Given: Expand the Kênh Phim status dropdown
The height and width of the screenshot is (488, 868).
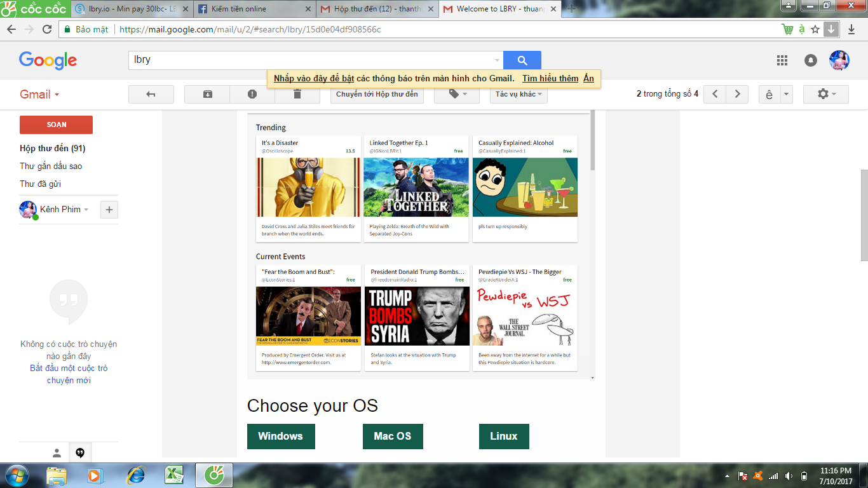Looking at the screenshot, I should click(86, 210).
